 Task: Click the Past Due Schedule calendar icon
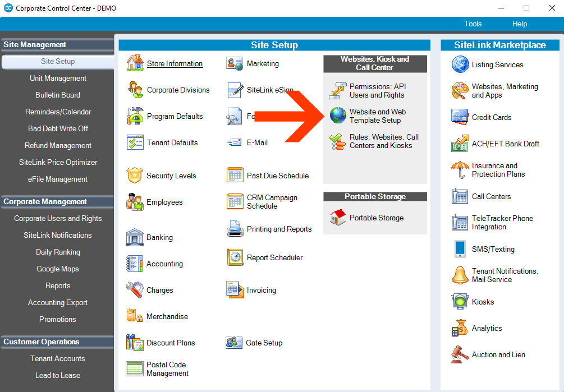click(235, 175)
